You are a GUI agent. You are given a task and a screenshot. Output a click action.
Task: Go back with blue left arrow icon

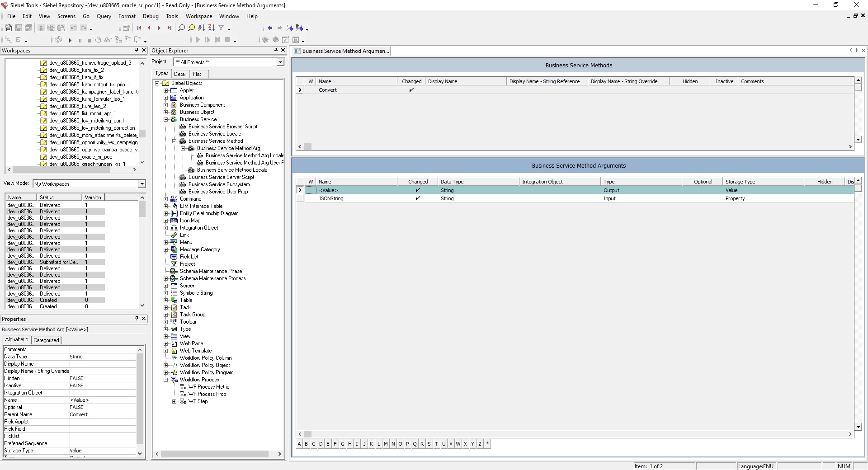270,28
